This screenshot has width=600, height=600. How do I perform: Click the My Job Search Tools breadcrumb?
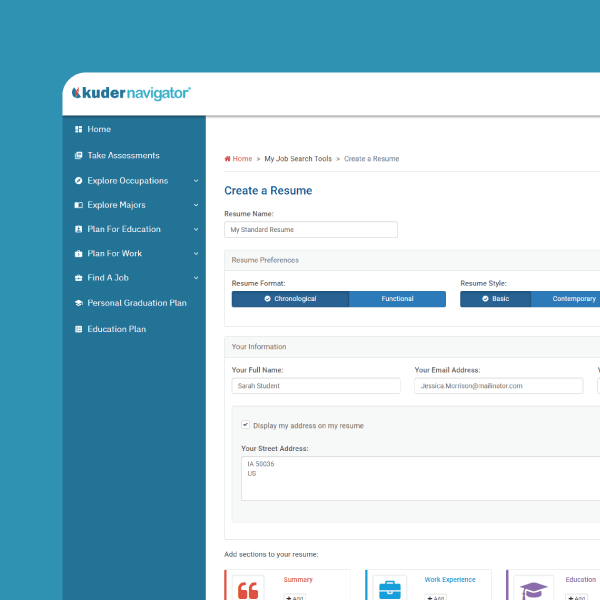click(x=298, y=158)
